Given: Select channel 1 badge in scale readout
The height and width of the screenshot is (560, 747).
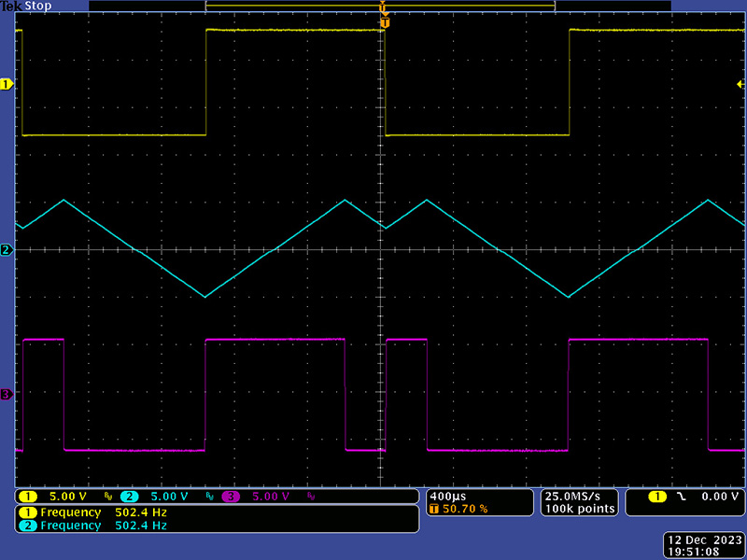Looking at the screenshot, I should (x=28, y=497).
